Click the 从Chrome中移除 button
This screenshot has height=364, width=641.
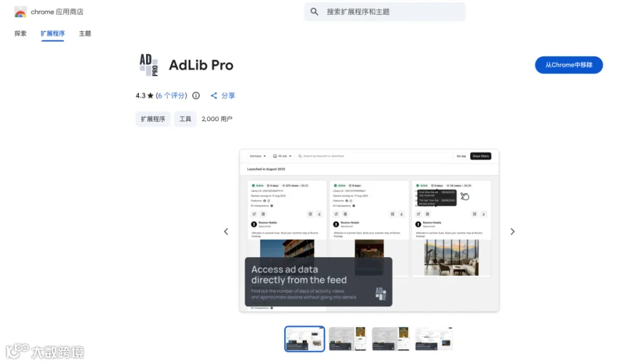[x=568, y=65]
